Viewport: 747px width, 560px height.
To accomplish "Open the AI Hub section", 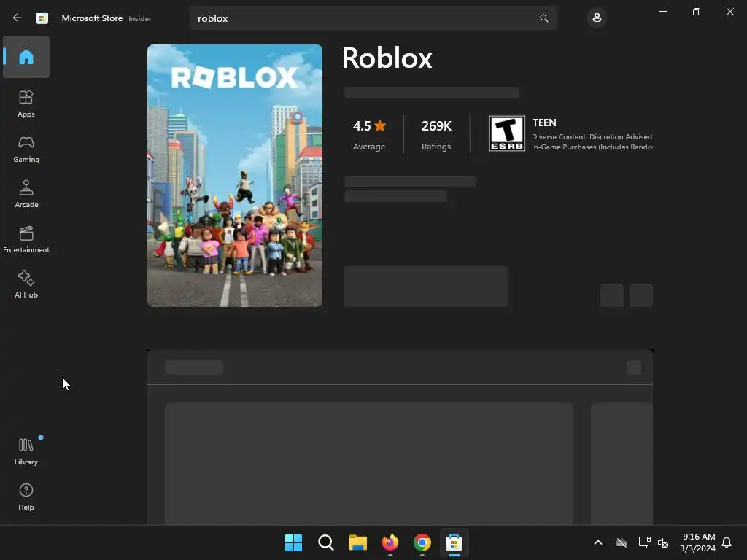I will pyautogui.click(x=26, y=285).
